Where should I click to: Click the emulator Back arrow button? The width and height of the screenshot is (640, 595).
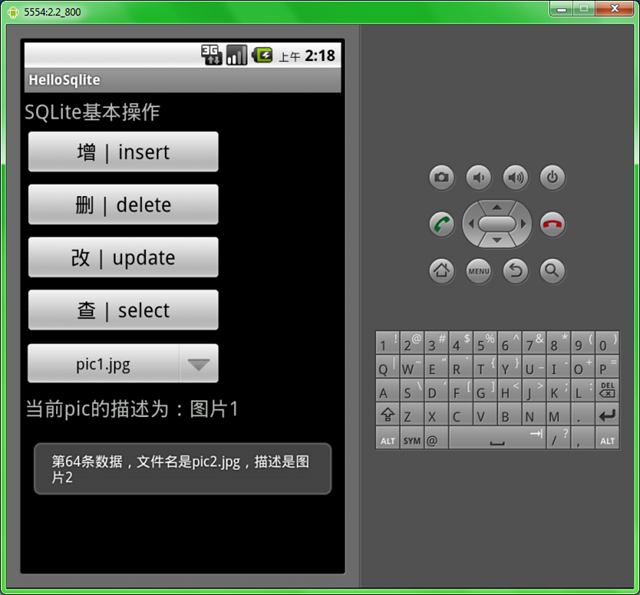coord(516,271)
